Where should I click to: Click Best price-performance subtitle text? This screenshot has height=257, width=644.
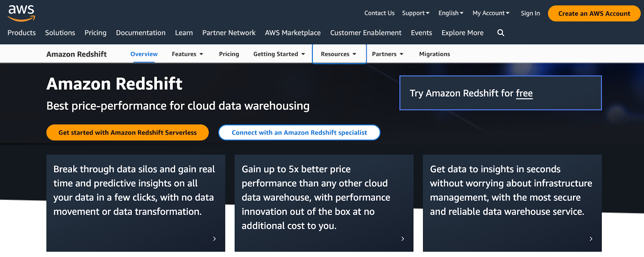178,106
